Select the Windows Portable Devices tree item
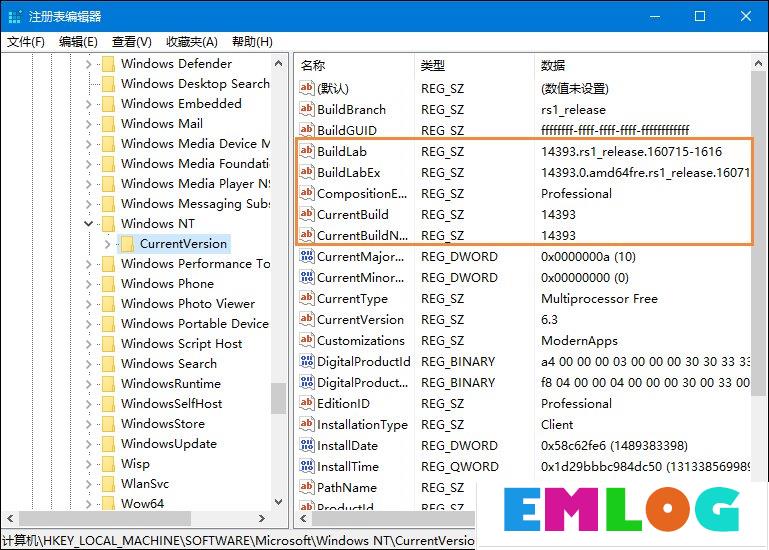769x550 pixels. [x=196, y=324]
